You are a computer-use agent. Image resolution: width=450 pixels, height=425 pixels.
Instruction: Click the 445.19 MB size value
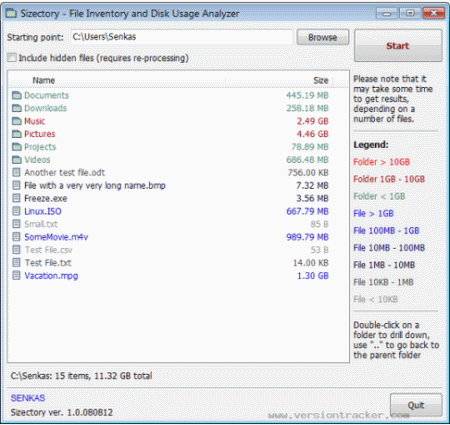click(307, 95)
